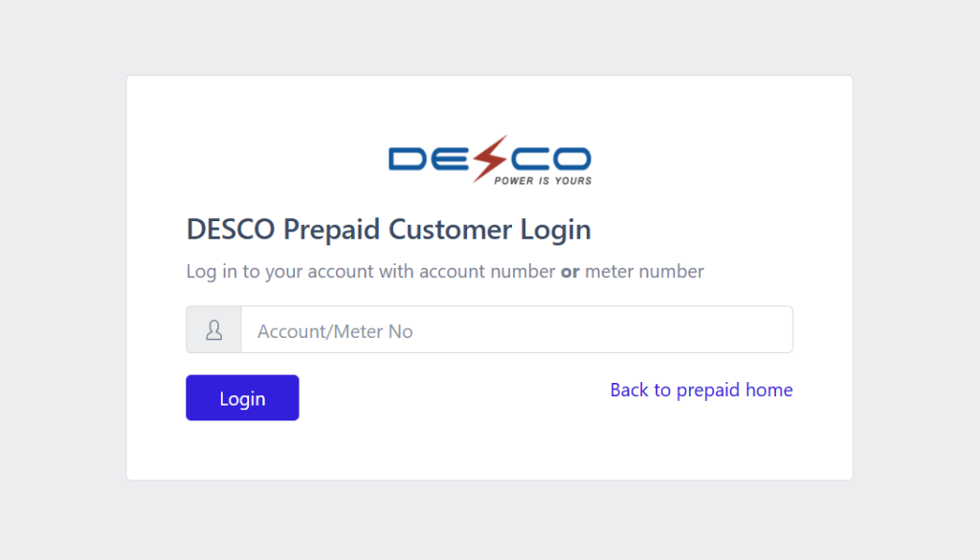The width and height of the screenshot is (980, 560).
Task: Click the gray page background outside the card
Action: point(57,287)
